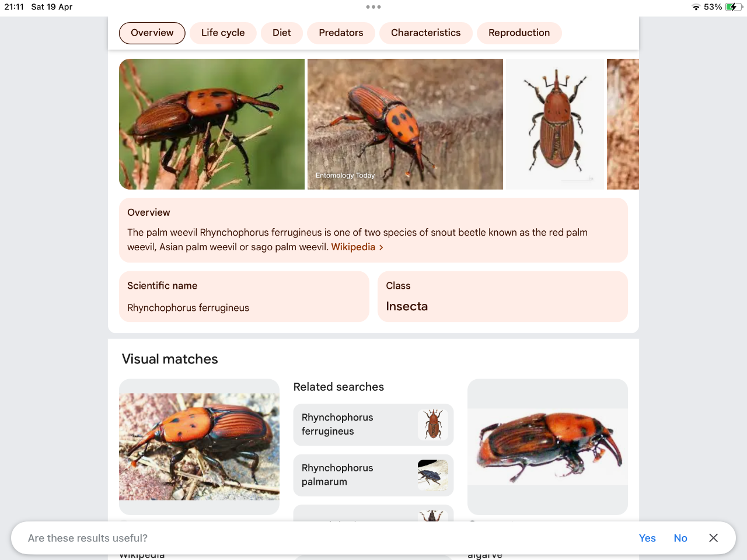Select the Characteristics chip
The width and height of the screenshot is (747, 560).
point(425,33)
